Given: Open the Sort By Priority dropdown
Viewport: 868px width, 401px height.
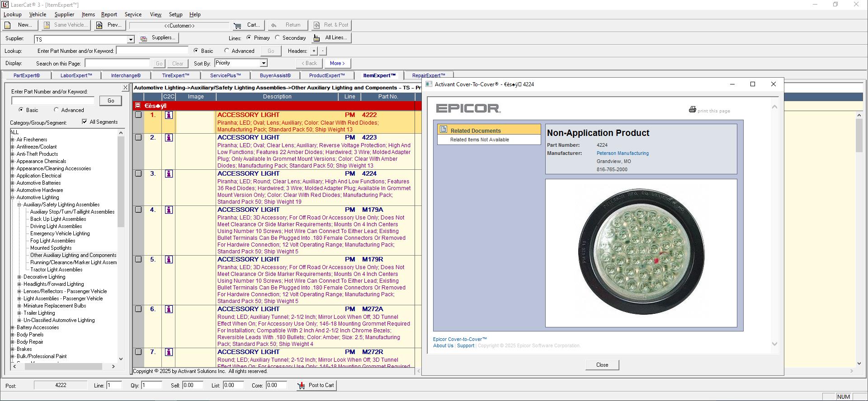Looking at the screenshot, I should click(264, 63).
